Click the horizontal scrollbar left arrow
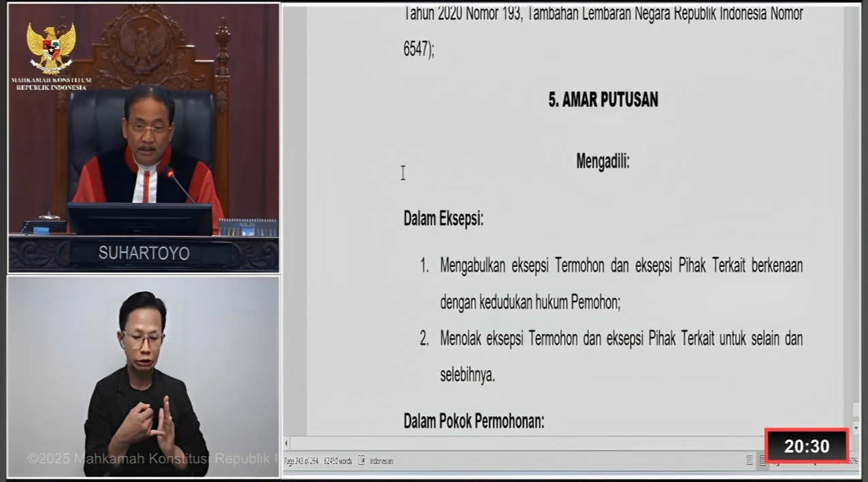Viewport: 868px width, 482px height. pyautogui.click(x=287, y=444)
